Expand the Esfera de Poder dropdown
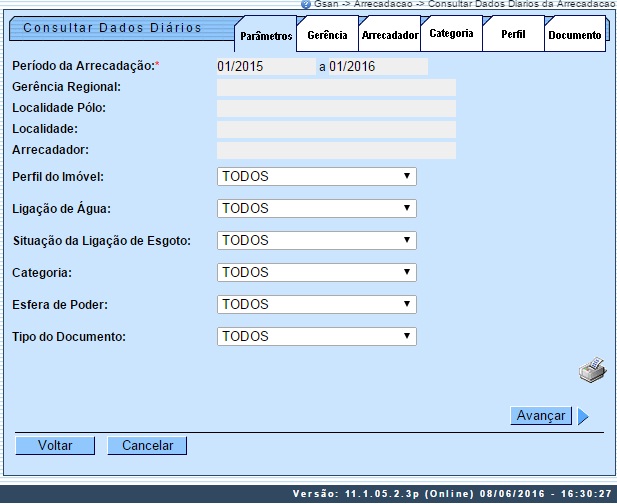The image size is (617, 504). tap(316, 305)
